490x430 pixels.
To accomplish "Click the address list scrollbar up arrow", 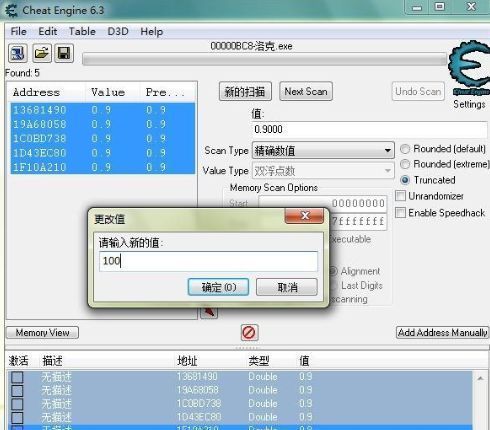I will pos(480,378).
